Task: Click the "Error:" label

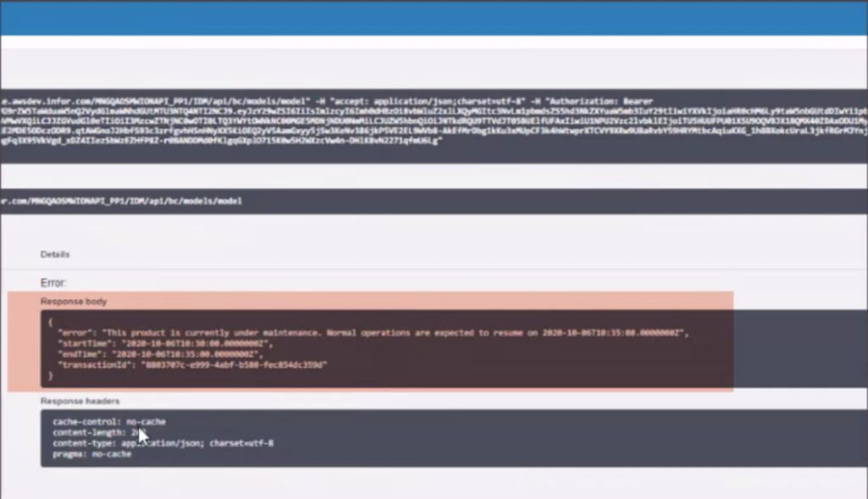Action: click(53, 283)
